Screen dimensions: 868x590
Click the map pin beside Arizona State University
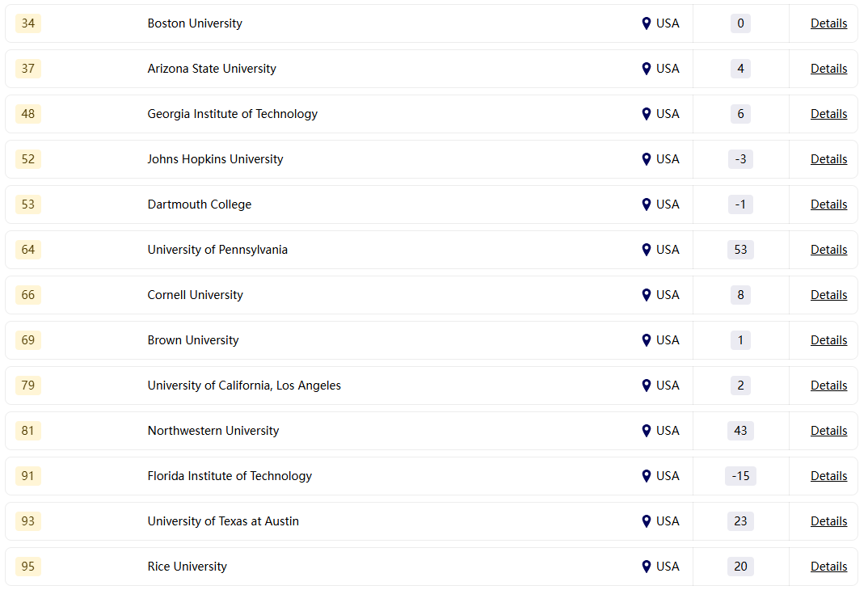click(647, 69)
